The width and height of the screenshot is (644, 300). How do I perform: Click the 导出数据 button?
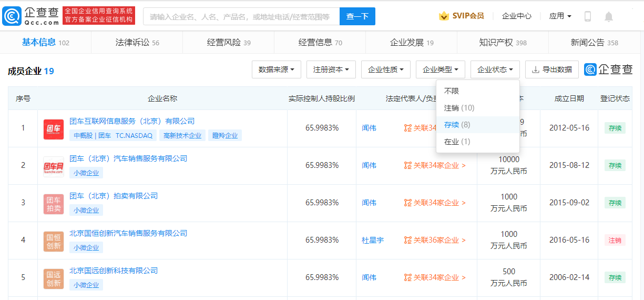[552, 69]
